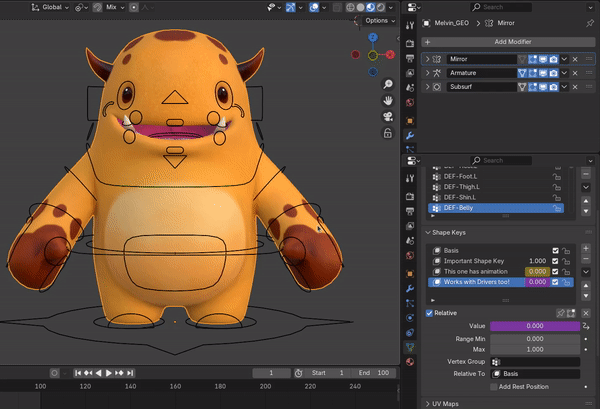Toggle Armature modifier edit mode display

[533, 73]
